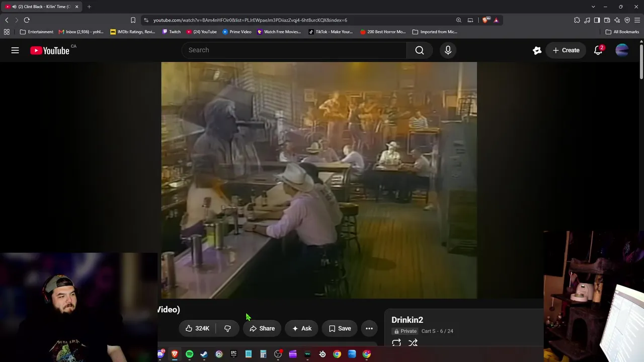Open the 200 Best Horror Movies bookmark

(x=383, y=32)
